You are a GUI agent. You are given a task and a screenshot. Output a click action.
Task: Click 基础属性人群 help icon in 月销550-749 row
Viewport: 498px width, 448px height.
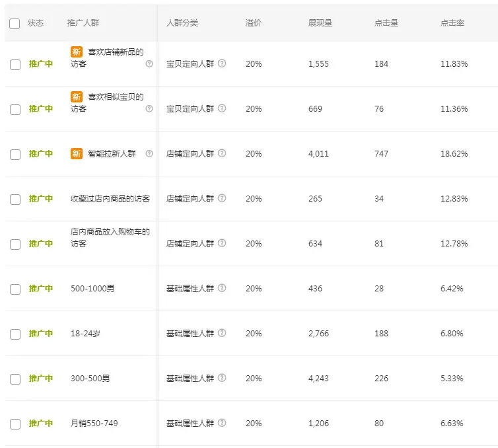click(x=222, y=423)
